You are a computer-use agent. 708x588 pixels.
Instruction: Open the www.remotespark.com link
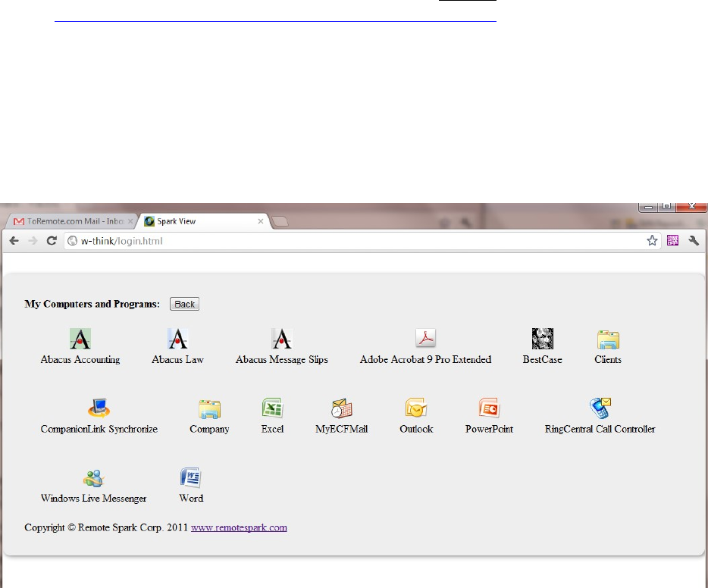click(x=239, y=527)
